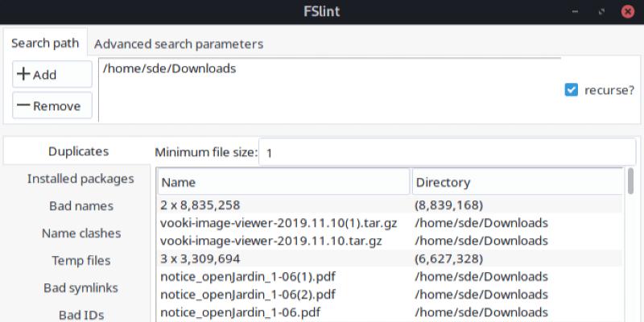The height and width of the screenshot is (322, 644).
Task: Switch to Advanced search parameters tab
Action: pos(179,43)
